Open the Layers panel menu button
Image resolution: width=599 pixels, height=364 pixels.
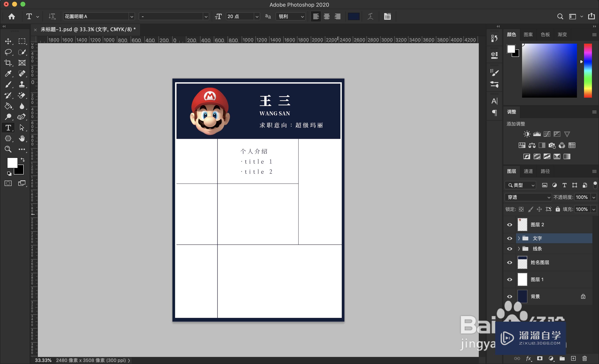point(594,171)
